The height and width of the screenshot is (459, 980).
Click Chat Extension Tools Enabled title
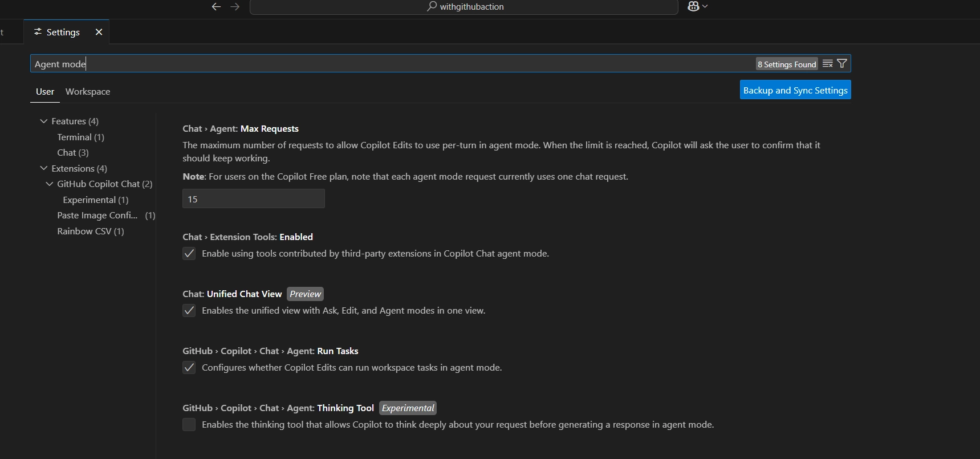coord(247,237)
